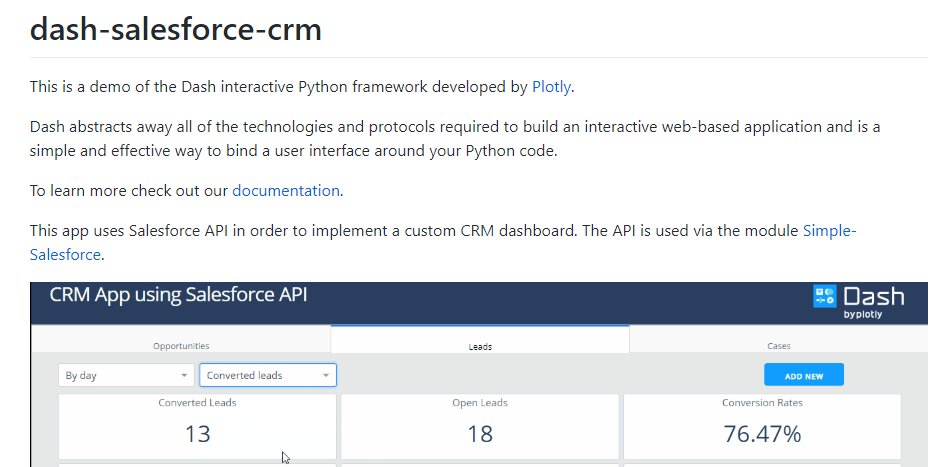Open the Plotly link
Screen dimensions: 949x467
551,87
